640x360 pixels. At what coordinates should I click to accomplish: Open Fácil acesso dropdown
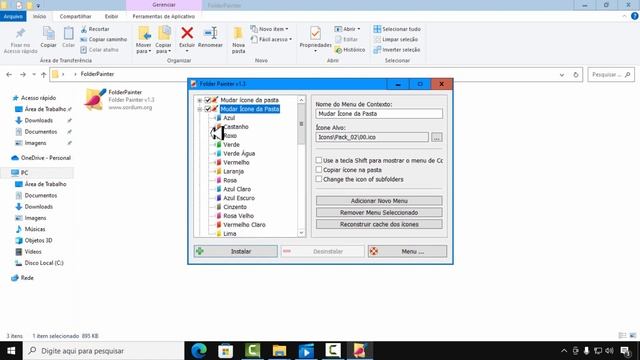(271, 40)
